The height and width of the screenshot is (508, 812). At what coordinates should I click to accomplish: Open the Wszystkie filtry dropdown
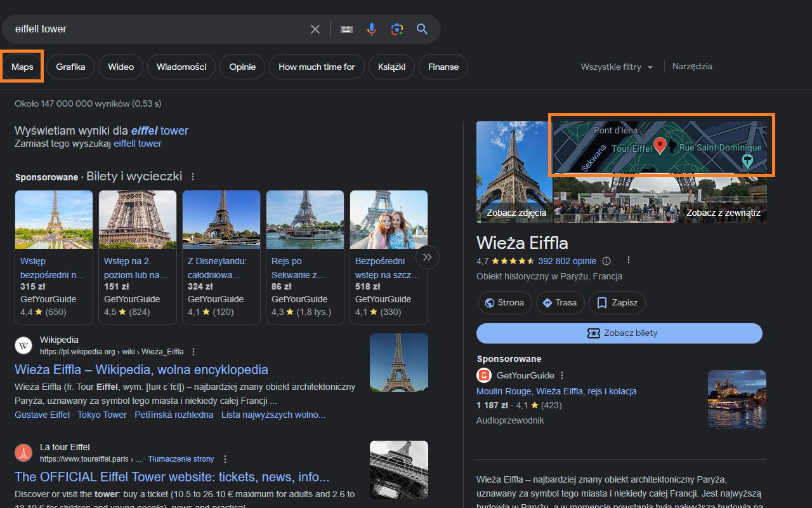coord(617,66)
